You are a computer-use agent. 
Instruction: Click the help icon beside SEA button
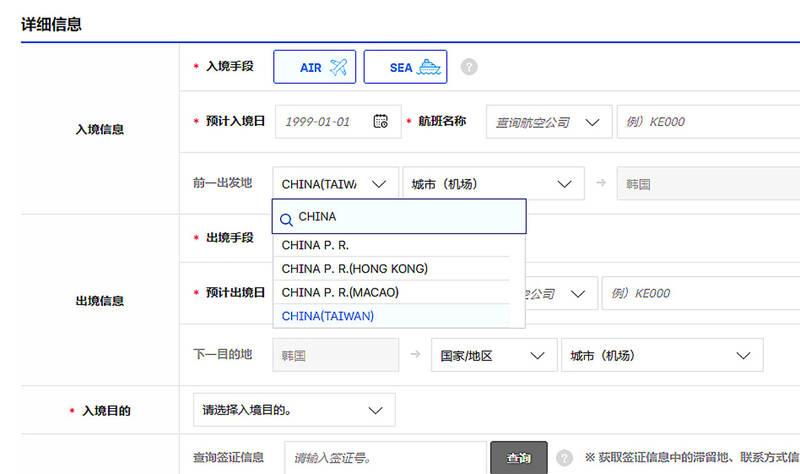pyautogui.click(x=468, y=67)
